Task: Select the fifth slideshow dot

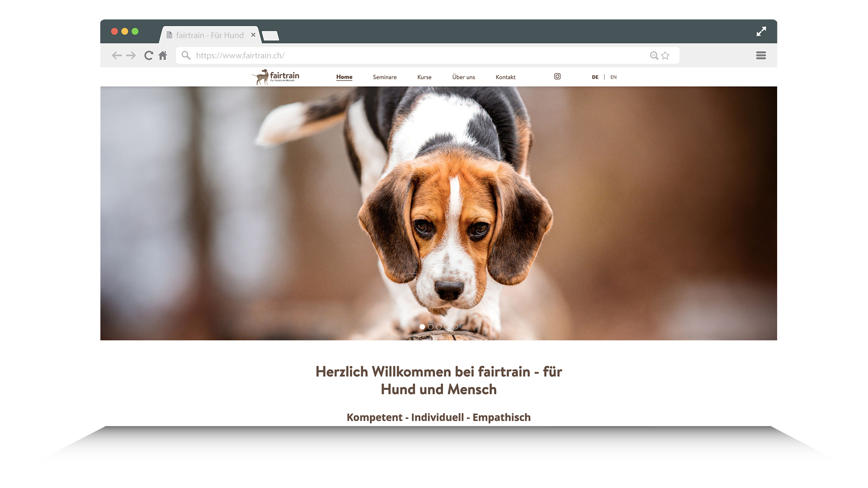Action: tap(455, 327)
